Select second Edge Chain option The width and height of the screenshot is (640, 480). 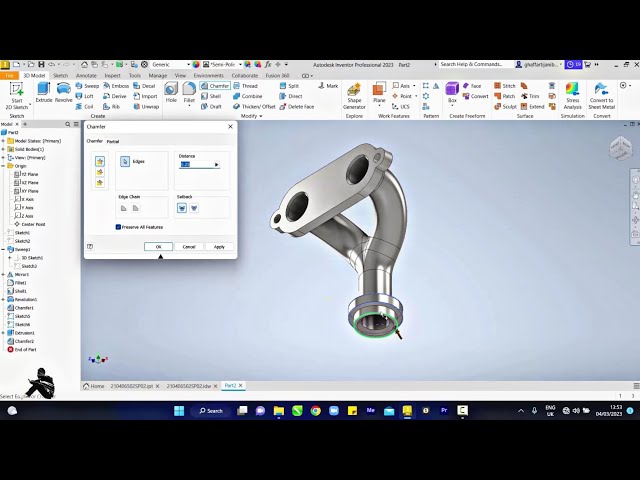[x=136, y=208]
